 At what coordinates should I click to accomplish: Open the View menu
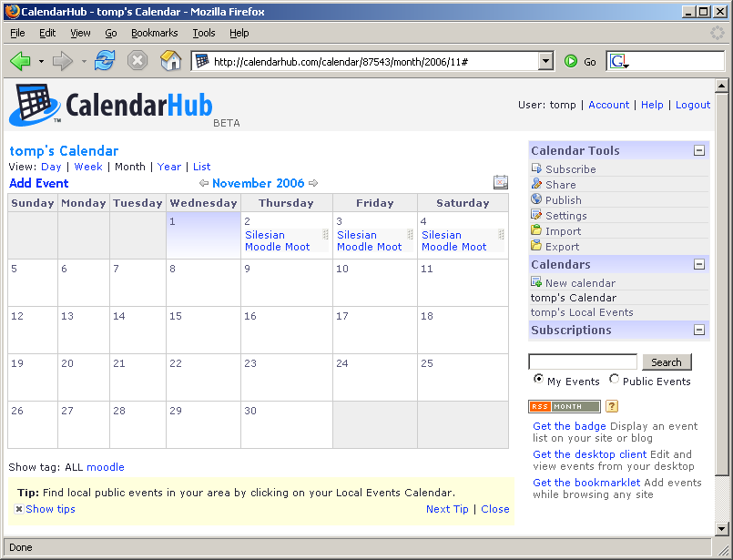(80, 33)
